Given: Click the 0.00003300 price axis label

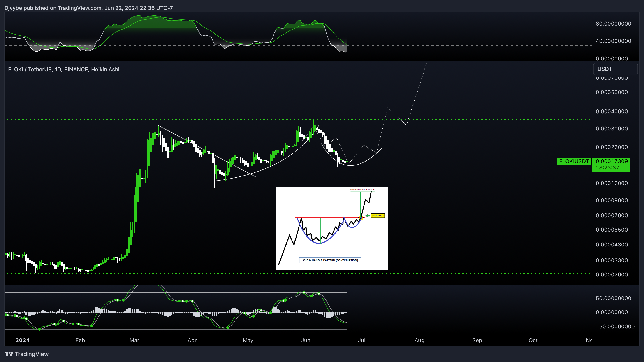Looking at the screenshot, I should [612, 260].
